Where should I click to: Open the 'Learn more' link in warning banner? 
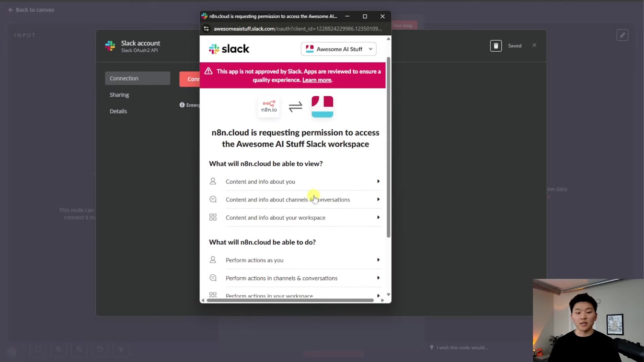[317, 80]
